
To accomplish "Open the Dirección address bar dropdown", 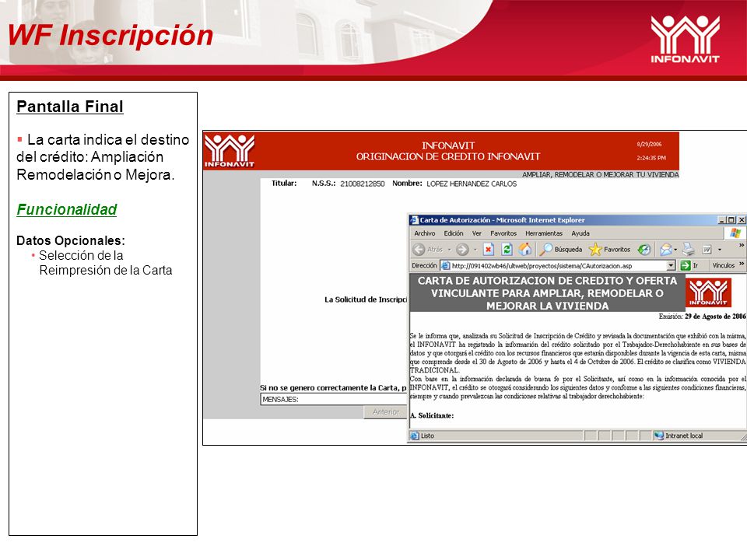I will 671,266.
